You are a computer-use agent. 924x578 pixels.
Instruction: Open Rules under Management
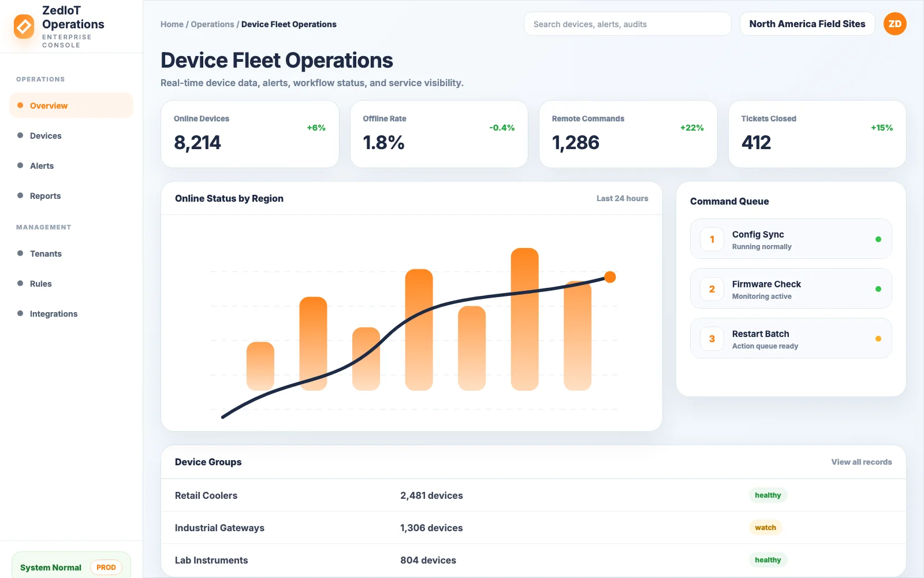[x=71, y=283]
